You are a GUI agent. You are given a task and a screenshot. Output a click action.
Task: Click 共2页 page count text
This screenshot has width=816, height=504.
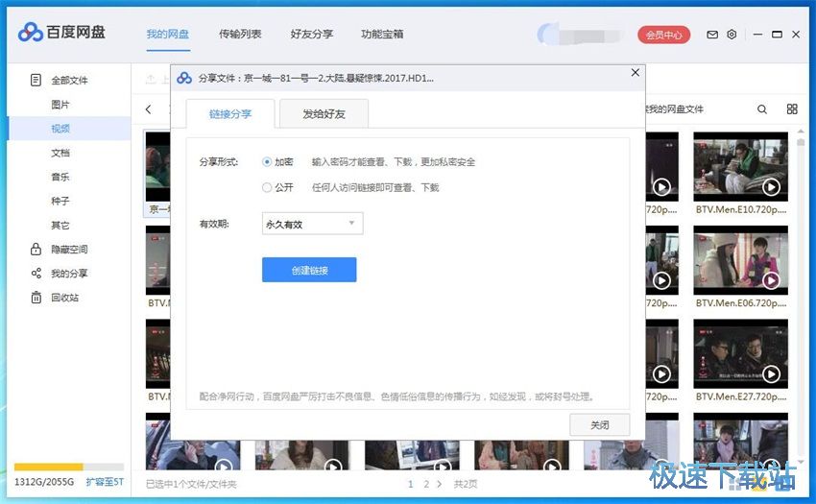[466, 484]
